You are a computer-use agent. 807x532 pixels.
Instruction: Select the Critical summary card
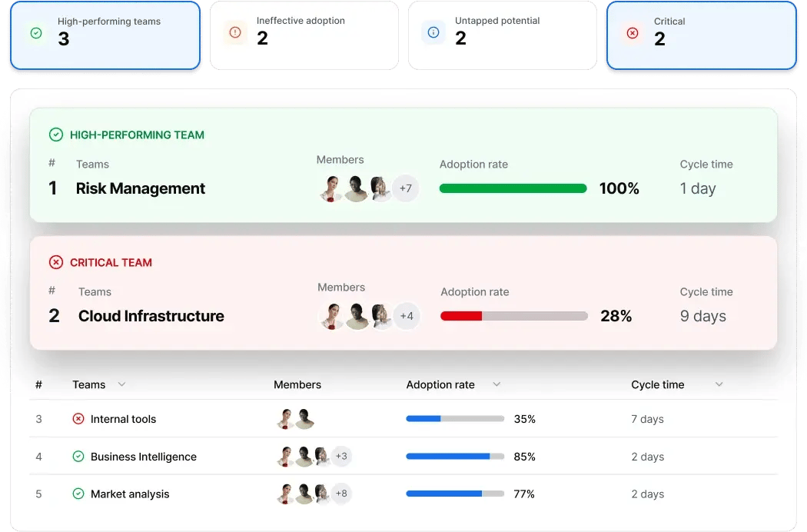tap(702, 35)
